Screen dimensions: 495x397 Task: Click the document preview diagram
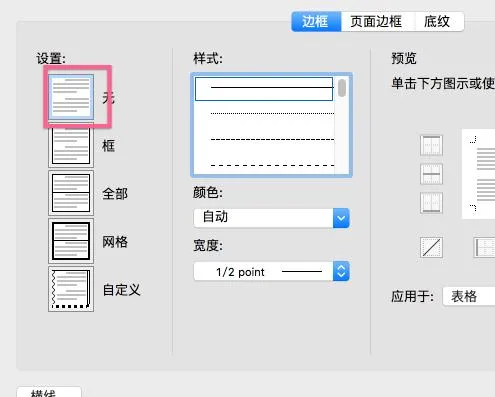pos(479,174)
